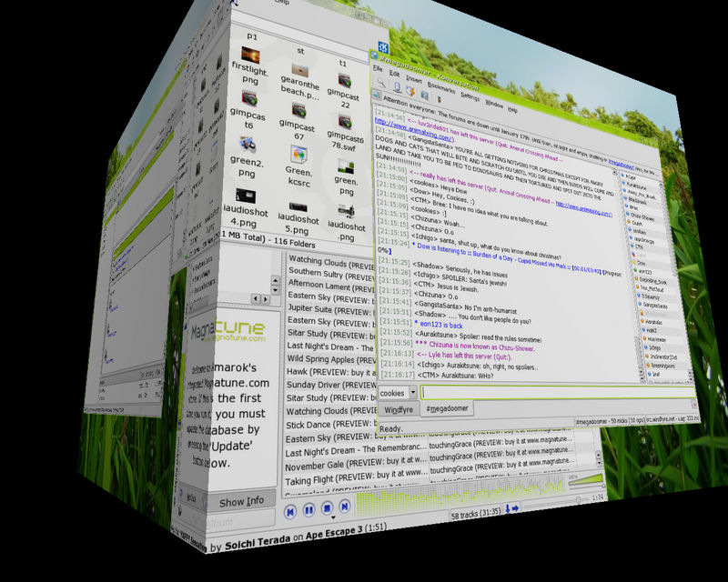Viewport: 728px width, 582px height.
Task: Click Amarok's track position seek slider
Action: point(557,502)
